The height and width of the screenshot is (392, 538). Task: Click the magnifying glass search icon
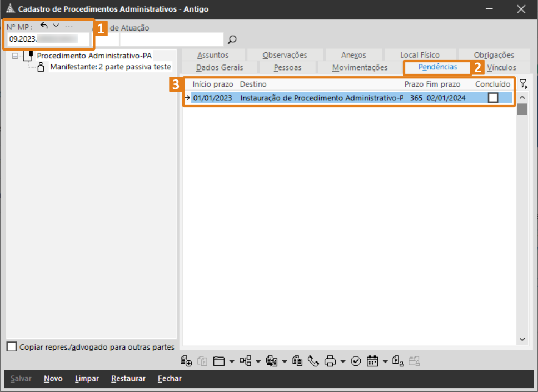(232, 39)
